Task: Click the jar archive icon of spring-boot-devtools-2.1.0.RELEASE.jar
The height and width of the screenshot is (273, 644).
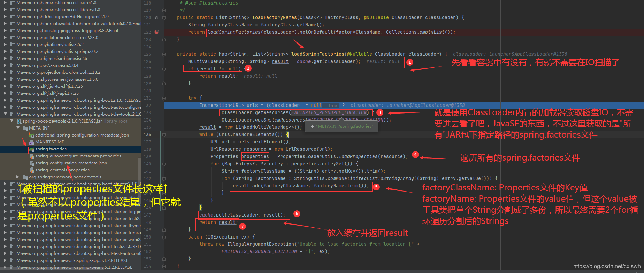Action: point(19,121)
